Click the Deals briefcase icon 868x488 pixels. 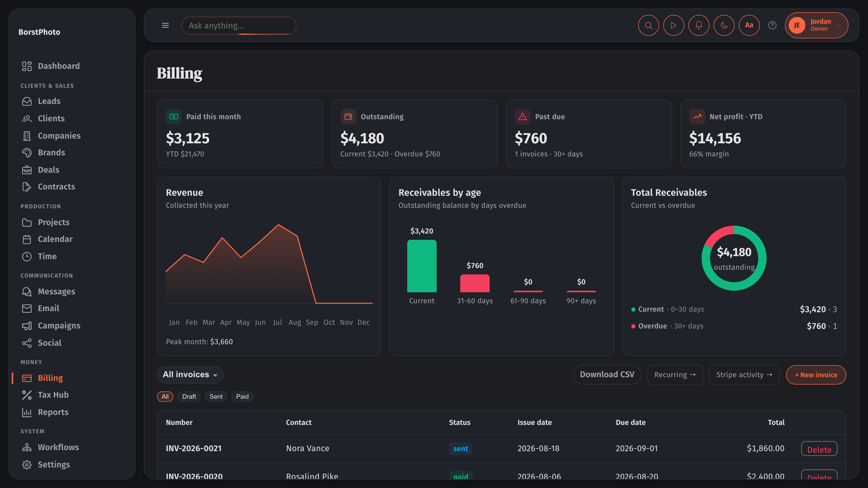click(27, 170)
